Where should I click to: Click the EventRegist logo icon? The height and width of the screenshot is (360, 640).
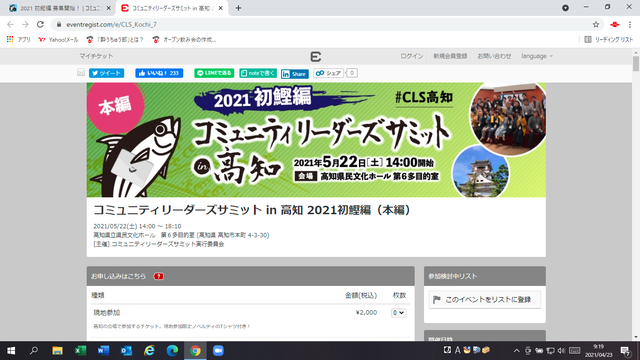316,56
